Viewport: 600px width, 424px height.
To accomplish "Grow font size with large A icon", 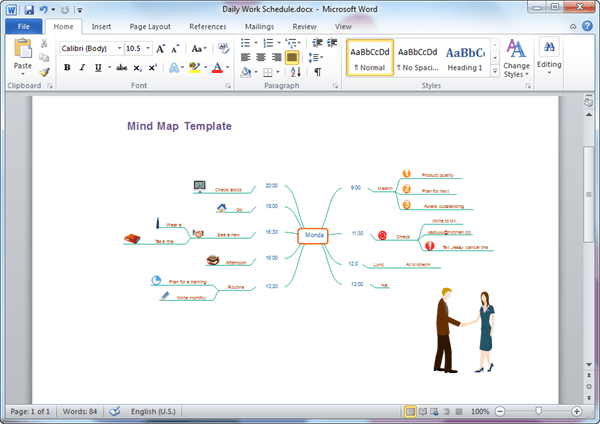I will pyautogui.click(x=160, y=49).
